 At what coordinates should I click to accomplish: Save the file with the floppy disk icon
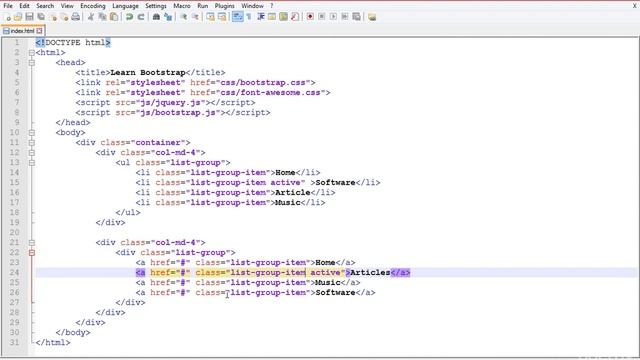click(x=29, y=17)
